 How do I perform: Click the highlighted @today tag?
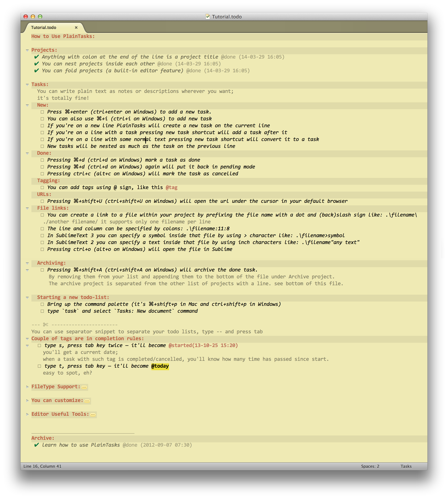click(160, 366)
